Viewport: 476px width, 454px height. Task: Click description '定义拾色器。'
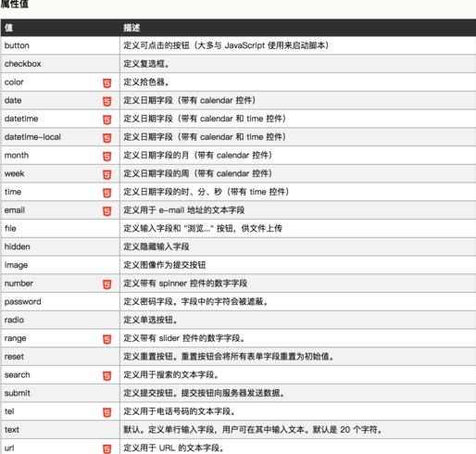click(x=146, y=82)
